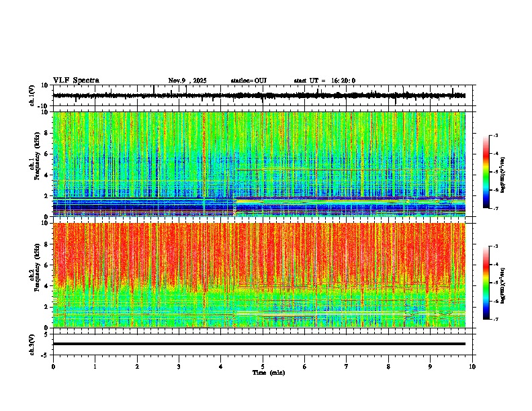Click the "2" tick on the time axis

coord(137,367)
